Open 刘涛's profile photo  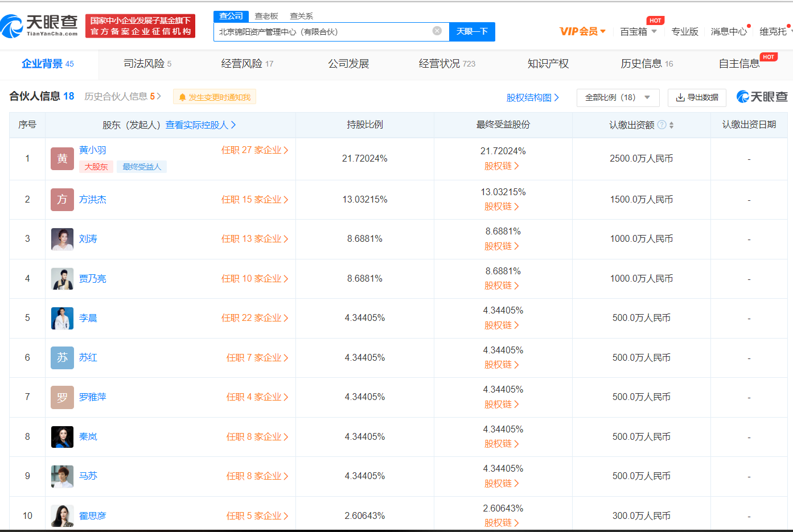62,239
